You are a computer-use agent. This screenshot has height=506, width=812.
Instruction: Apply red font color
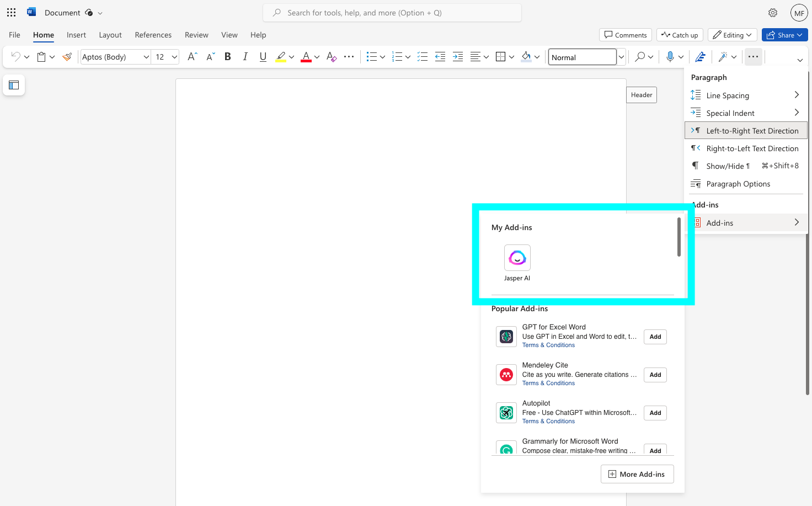[306, 56]
